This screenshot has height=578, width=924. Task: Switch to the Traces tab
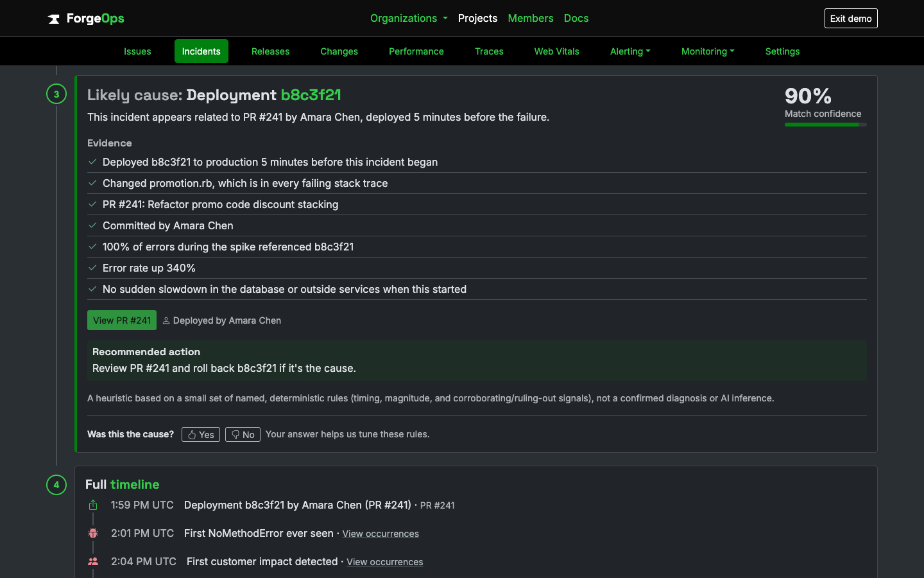coord(489,51)
